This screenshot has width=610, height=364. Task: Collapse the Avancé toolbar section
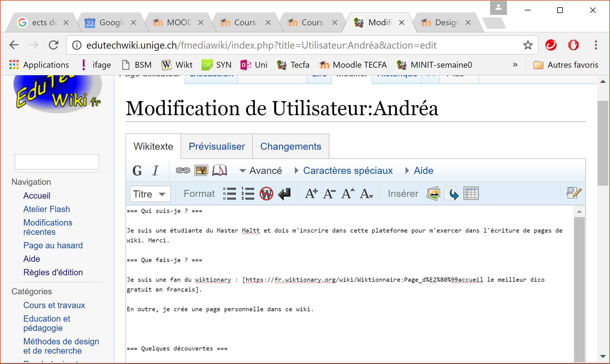(260, 170)
